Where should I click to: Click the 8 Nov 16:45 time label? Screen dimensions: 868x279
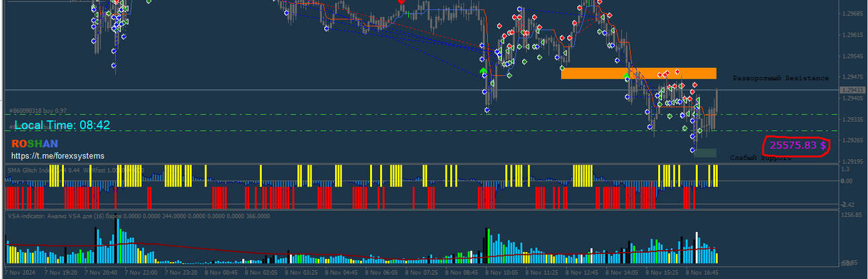point(703,274)
